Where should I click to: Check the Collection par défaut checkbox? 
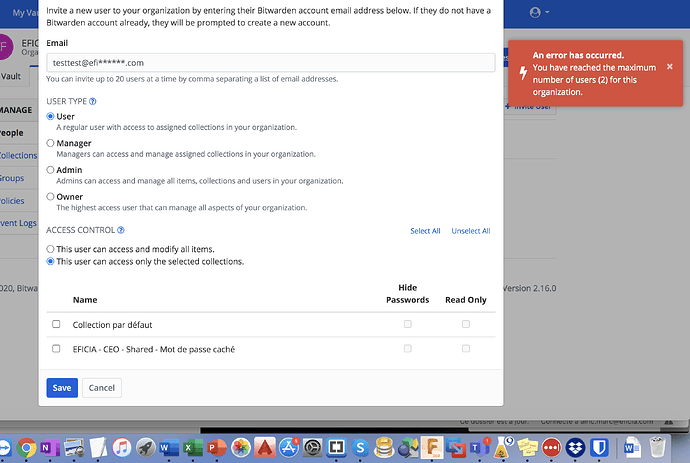(x=56, y=324)
